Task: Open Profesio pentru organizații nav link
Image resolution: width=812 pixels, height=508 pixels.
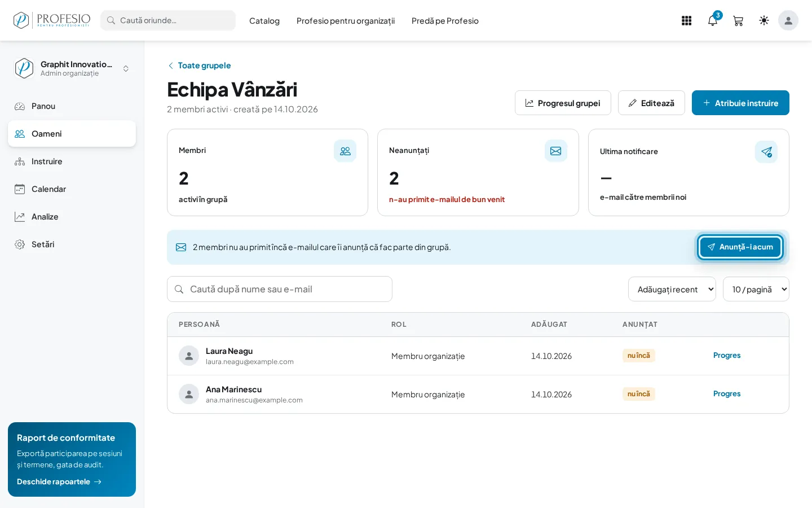Action: [346, 21]
